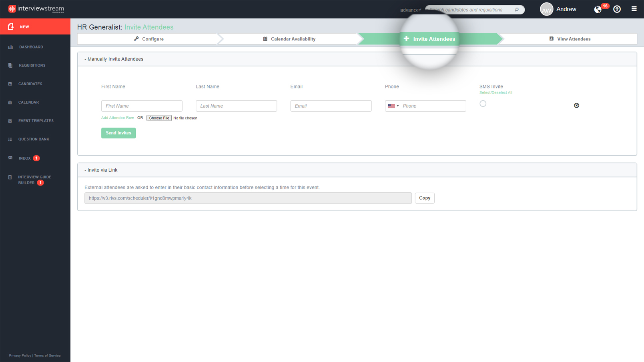This screenshot has height=362, width=644.
Task: Click the Add Attendee Row link
Action: (117, 118)
